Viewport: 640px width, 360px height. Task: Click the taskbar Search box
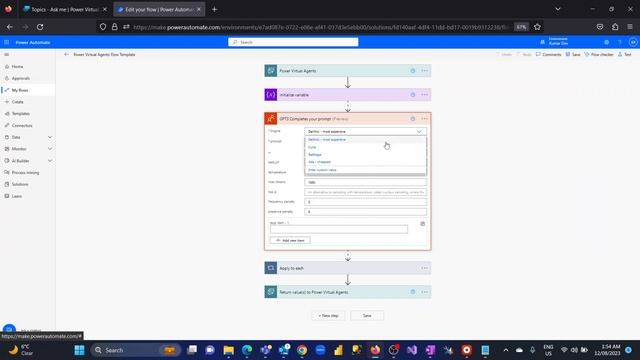click(136, 350)
